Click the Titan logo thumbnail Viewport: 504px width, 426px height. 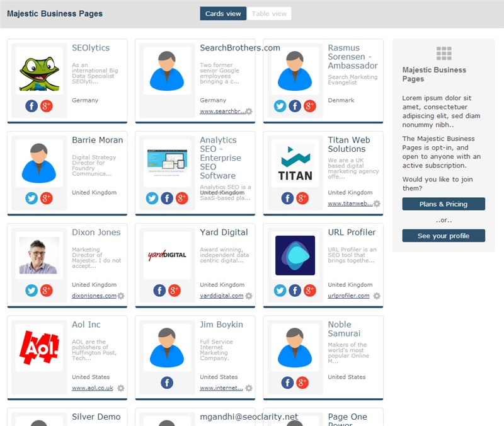295,163
